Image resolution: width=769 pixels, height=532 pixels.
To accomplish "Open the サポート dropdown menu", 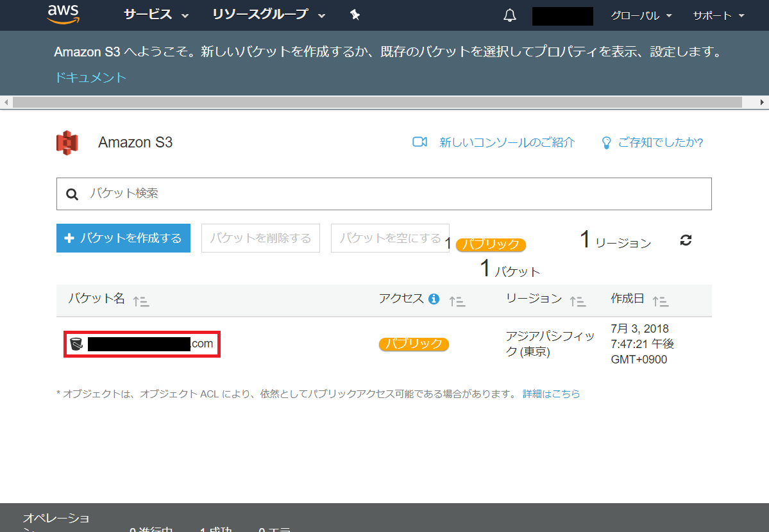I will coord(718,15).
